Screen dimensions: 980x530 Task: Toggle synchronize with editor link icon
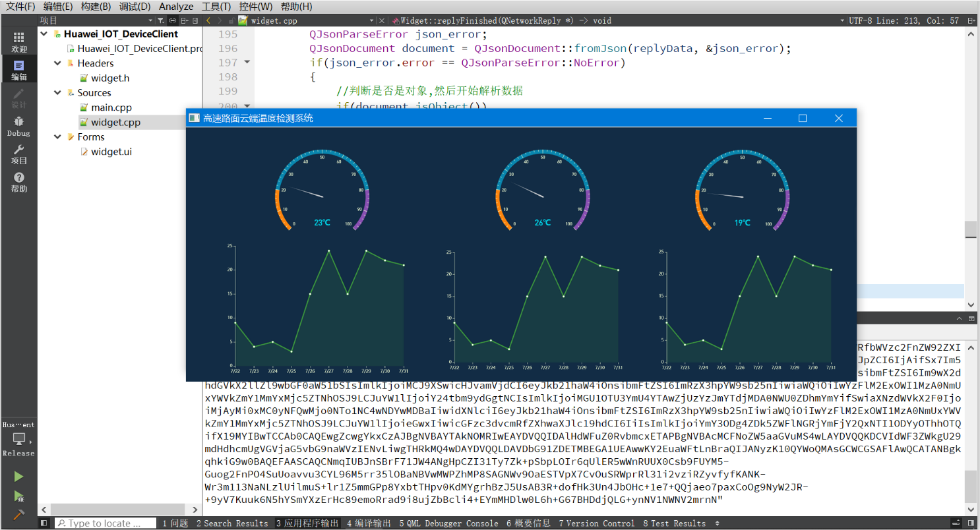click(173, 20)
